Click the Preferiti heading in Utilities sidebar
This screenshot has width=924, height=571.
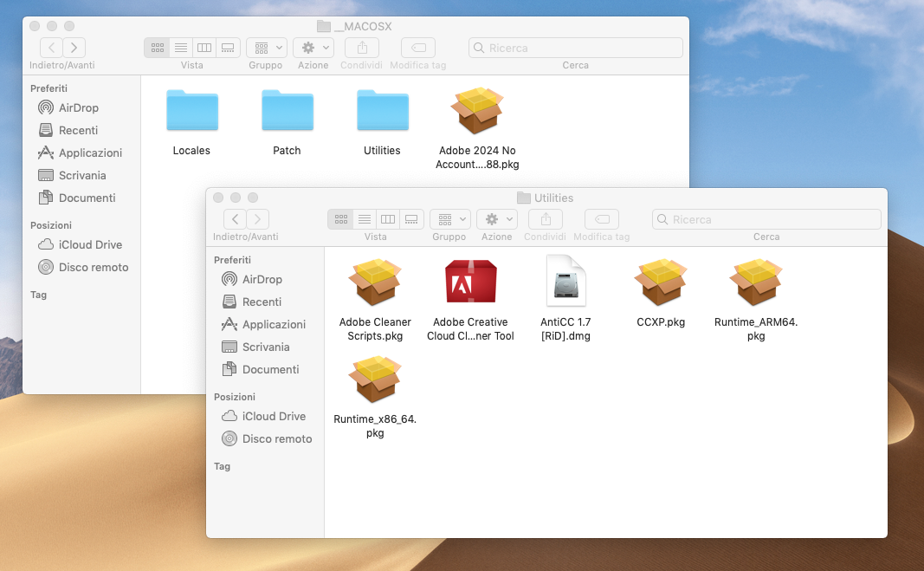[232, 260]
